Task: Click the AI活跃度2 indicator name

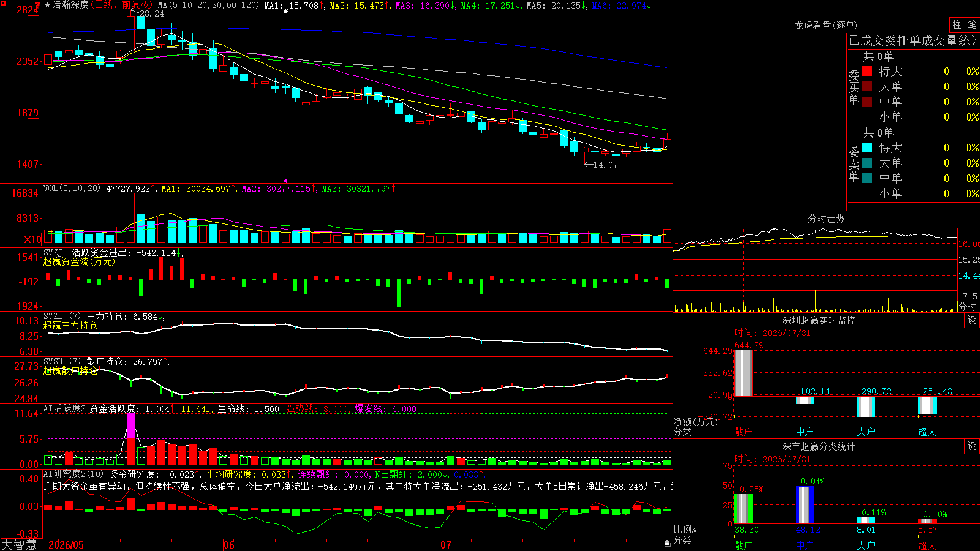Action: click(x=65, y=408)
